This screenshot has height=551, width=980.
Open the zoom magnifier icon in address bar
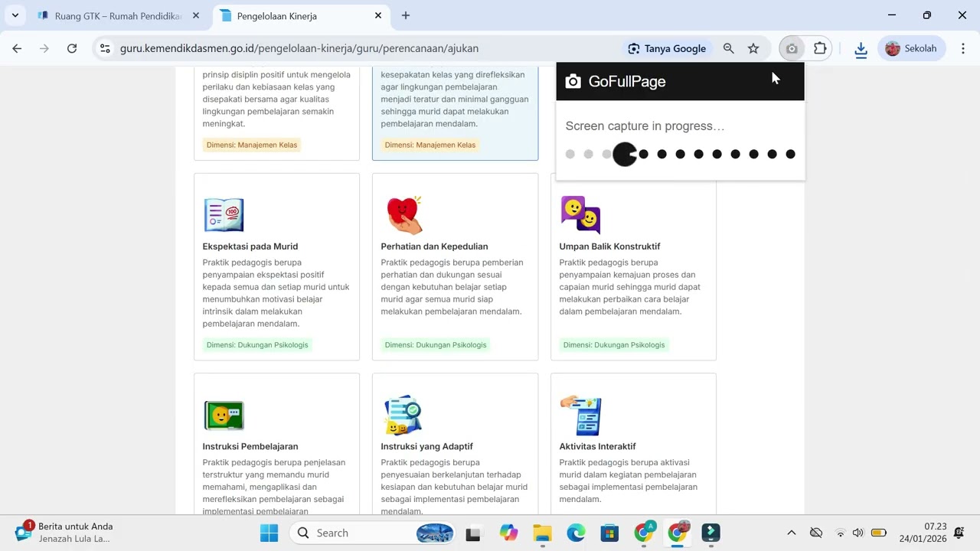[729, 48]
